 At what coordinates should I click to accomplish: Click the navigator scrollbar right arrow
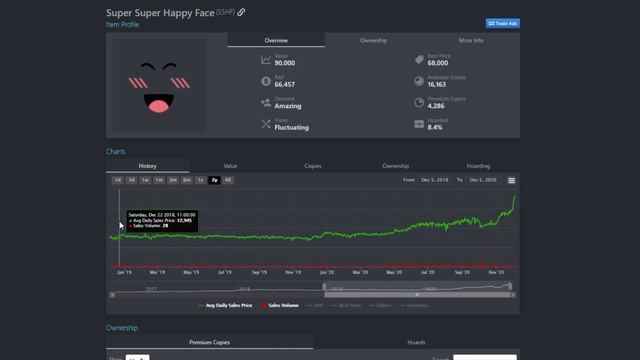[x=513, y=295]
